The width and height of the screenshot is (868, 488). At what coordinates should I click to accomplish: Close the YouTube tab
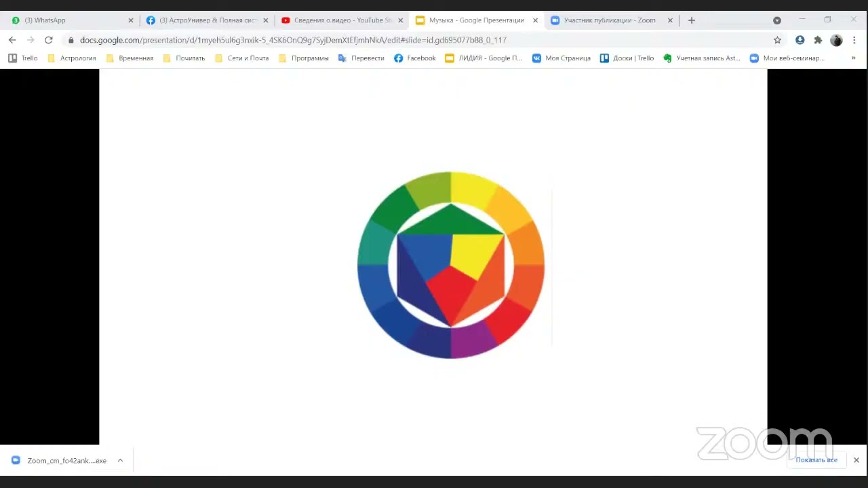400,20
